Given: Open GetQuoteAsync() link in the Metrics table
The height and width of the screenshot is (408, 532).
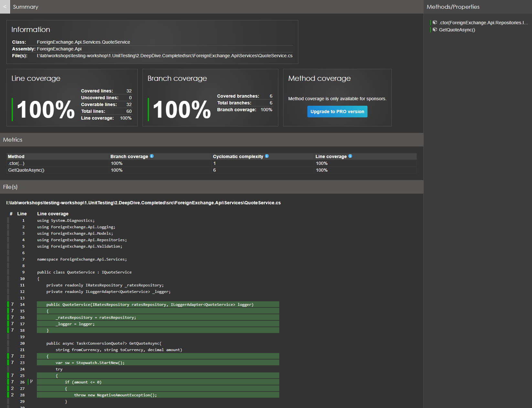Looking at the screenshot, I should coord(26,170).
